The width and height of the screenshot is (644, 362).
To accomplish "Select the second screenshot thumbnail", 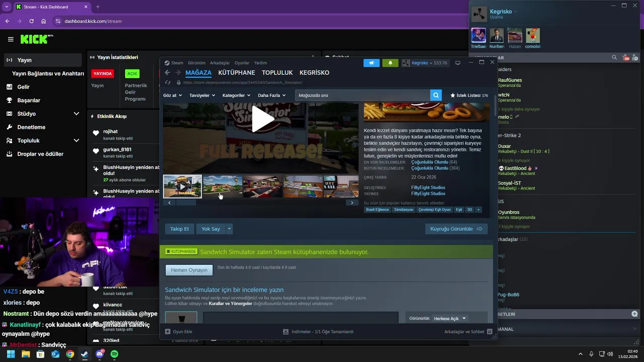I will [x=222, y=187].
